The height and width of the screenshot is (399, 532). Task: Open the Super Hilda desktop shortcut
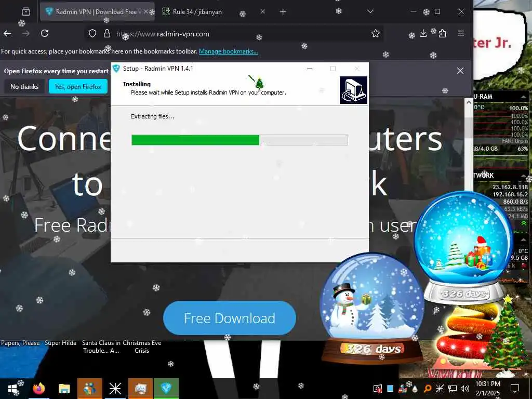(x=60, y=343)
